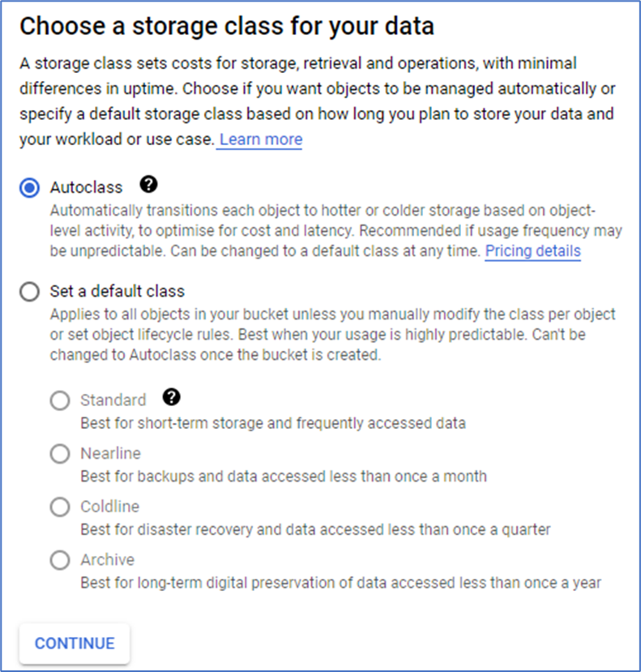
Task: Click the 'Choose a storage class' heading
Action: pos(227,26)
